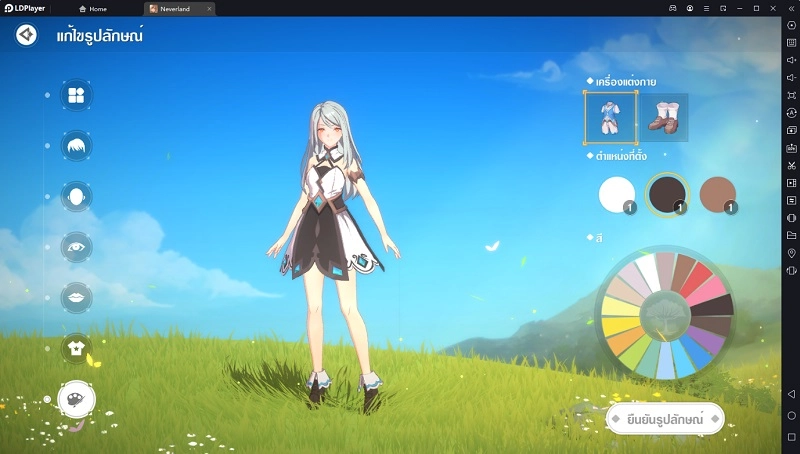Select the white position color slot
The image size is (800, 454).
(x=617, y=195)
